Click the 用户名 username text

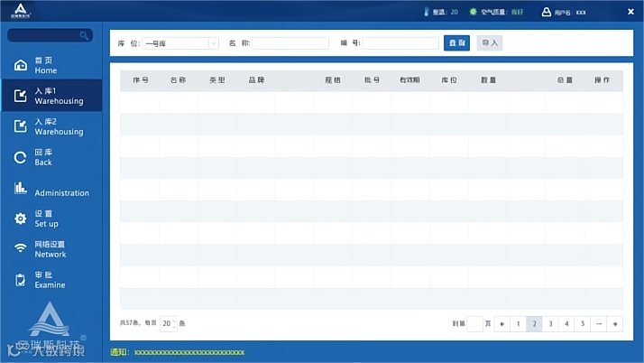pos(570,13)
